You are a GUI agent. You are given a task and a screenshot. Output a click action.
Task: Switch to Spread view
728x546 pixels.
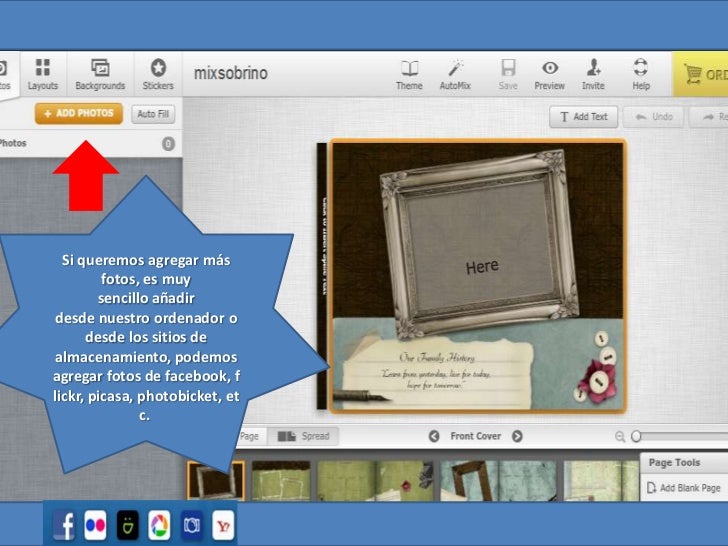point(304,436)
